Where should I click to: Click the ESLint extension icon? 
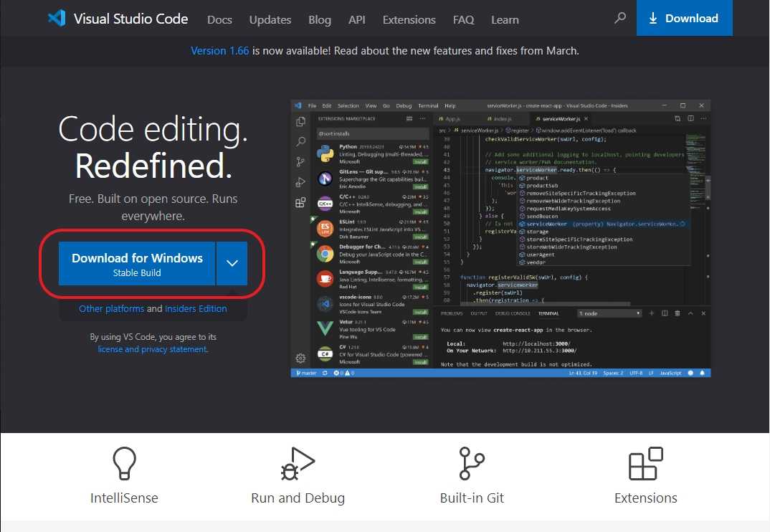pyautogui.click(x=325, y=229)
